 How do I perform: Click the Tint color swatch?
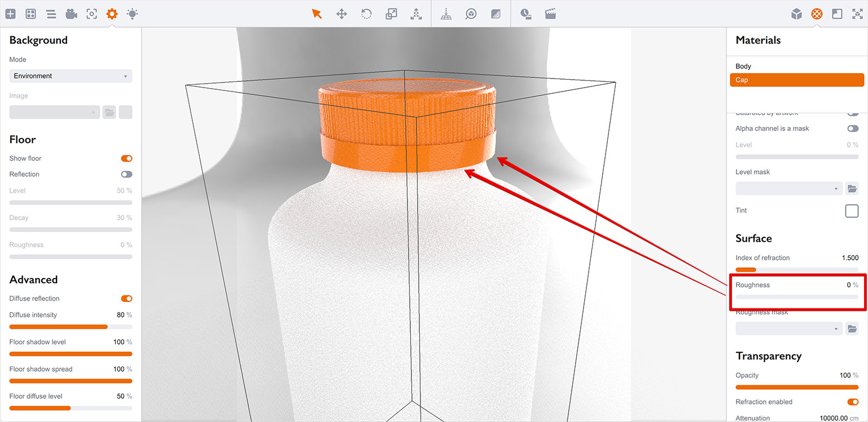[852, 211]
